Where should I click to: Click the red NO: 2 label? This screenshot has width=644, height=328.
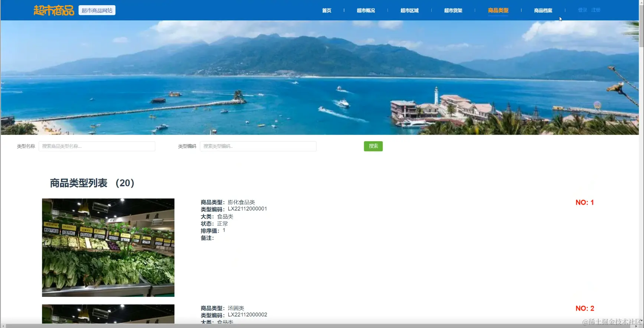click(x=585, y=308)
